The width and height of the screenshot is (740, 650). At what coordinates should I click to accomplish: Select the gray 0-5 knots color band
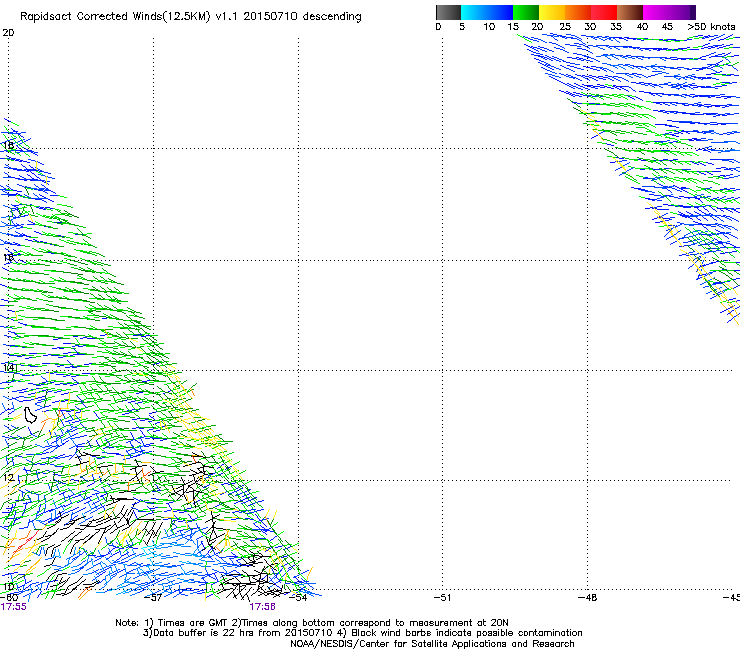coord(448,12)
